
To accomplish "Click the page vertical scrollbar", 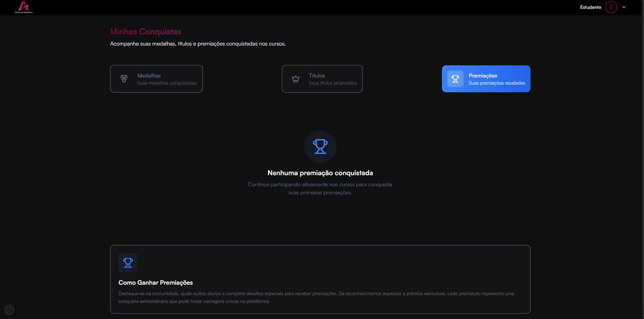I will click(642, 161).
